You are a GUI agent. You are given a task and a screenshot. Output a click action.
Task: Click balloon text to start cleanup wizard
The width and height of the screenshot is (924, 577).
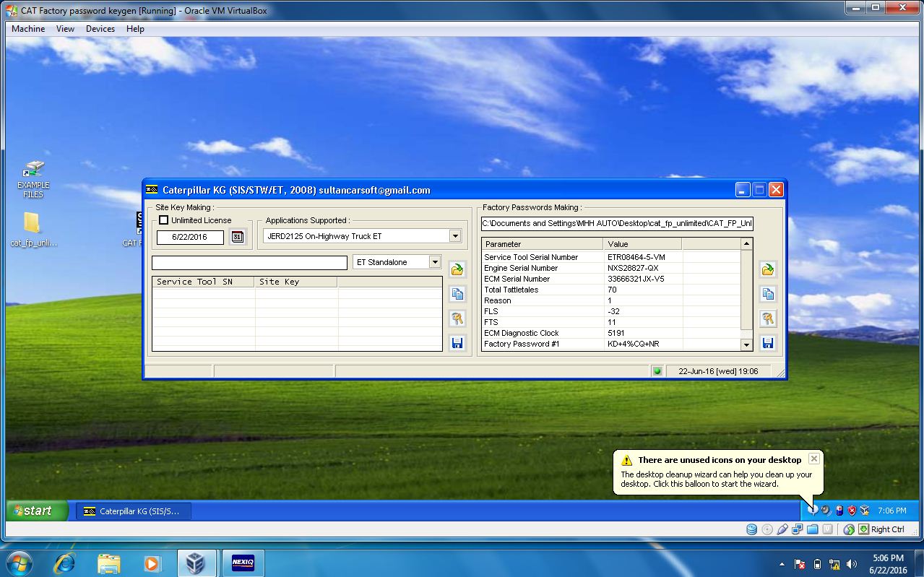coord(717,480)
